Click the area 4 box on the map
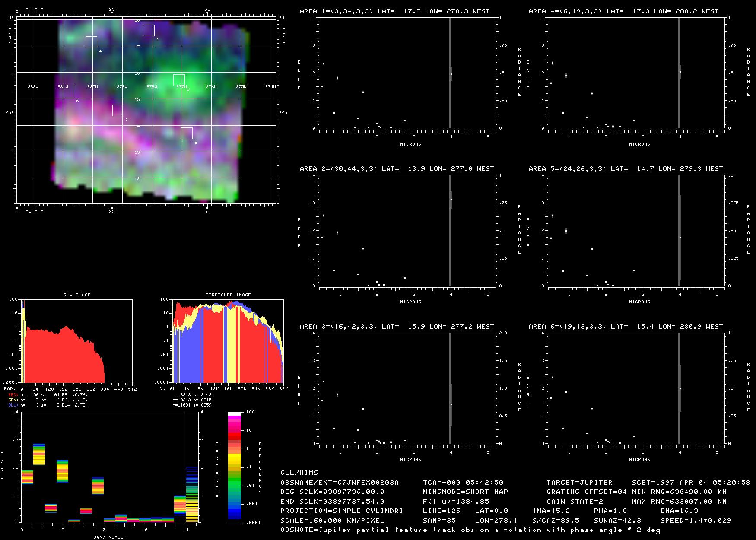756x540 pixels. [x=91, y=42]
